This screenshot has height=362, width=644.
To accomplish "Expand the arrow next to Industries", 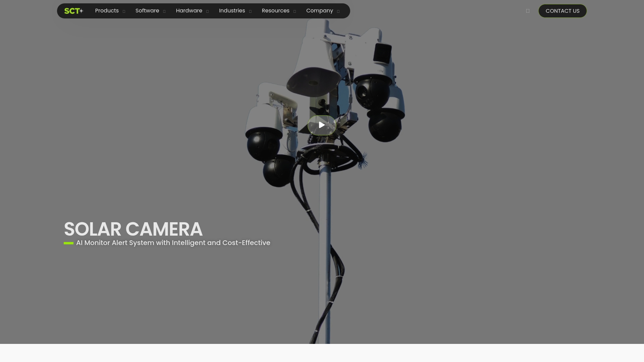I will (x=250, y=11).
